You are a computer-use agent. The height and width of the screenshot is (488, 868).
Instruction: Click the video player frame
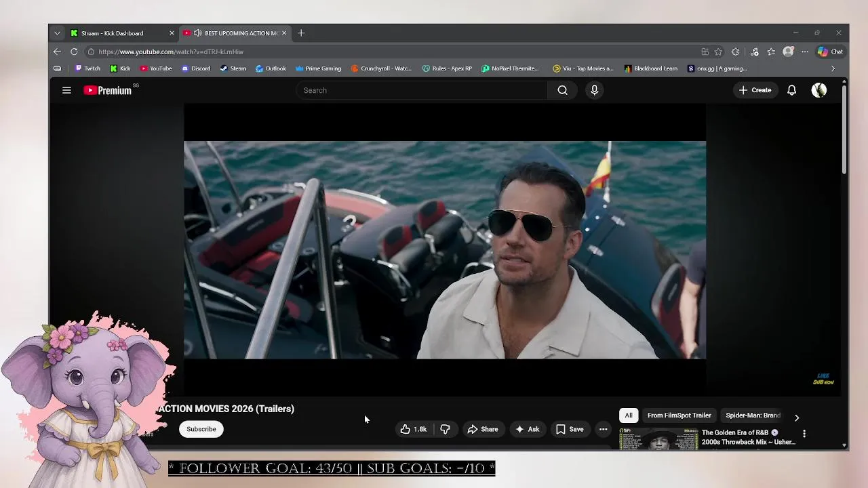pyautogui.click(x=445, y=250)
